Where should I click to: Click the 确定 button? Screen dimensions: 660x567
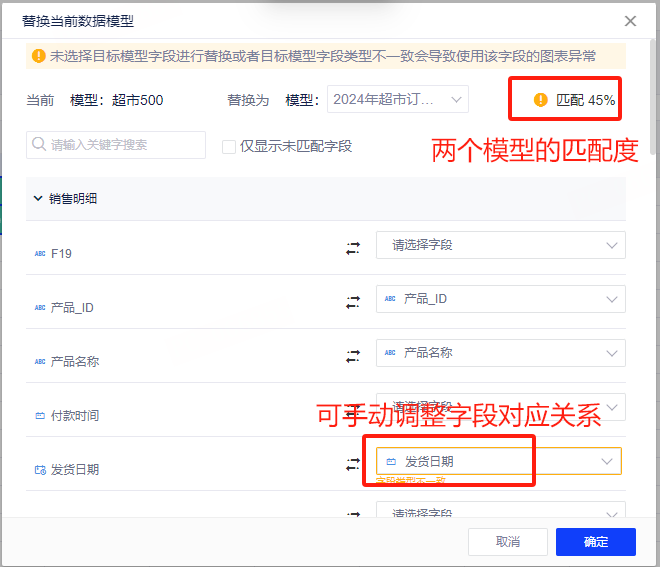pyautogui.click(x=595, y=542)
